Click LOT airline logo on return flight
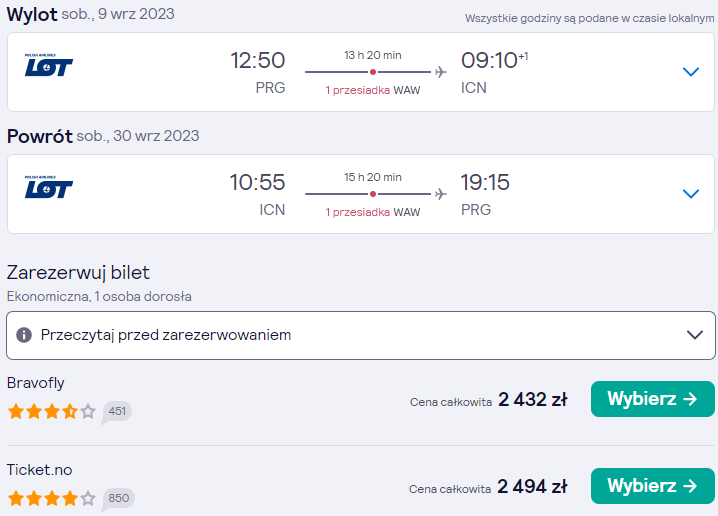 pyautogui.click(x=49, y=187)
